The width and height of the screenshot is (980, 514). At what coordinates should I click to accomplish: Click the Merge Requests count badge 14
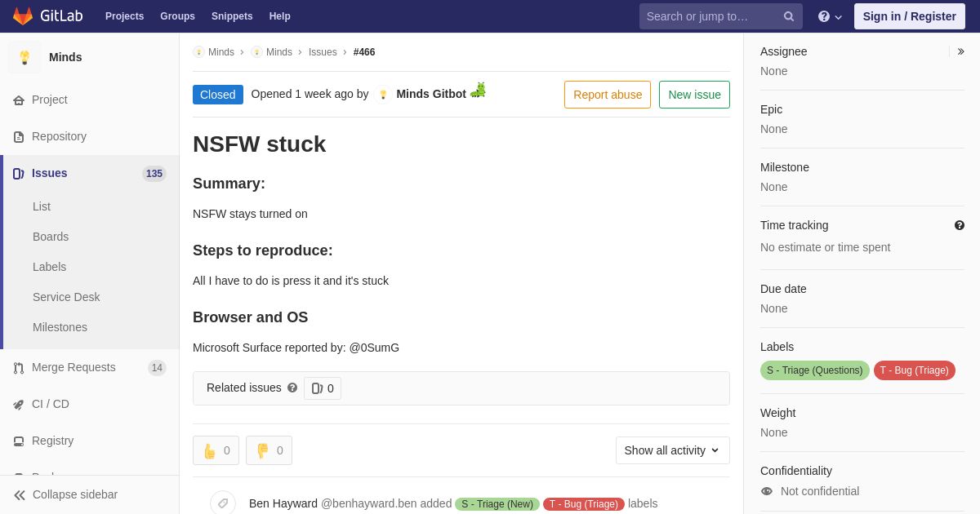pyautogui.click(x=157, y=368)
